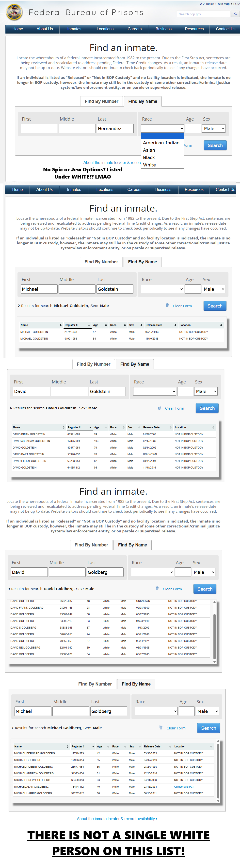Viewport: 240px width, 868px height.
Task: Click scroll-down arrow of David Goldberg results table
Action: tap(214, 662)
